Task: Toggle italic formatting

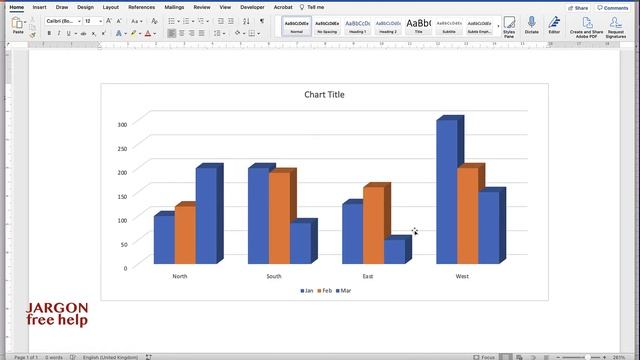Action: 59,33
